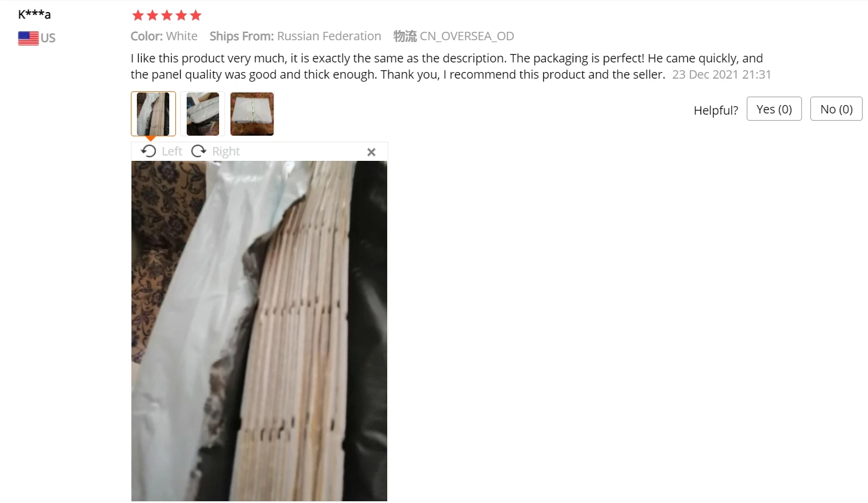Click the fifth red rating star
The image size is (868, 503).
pos(196,16)
